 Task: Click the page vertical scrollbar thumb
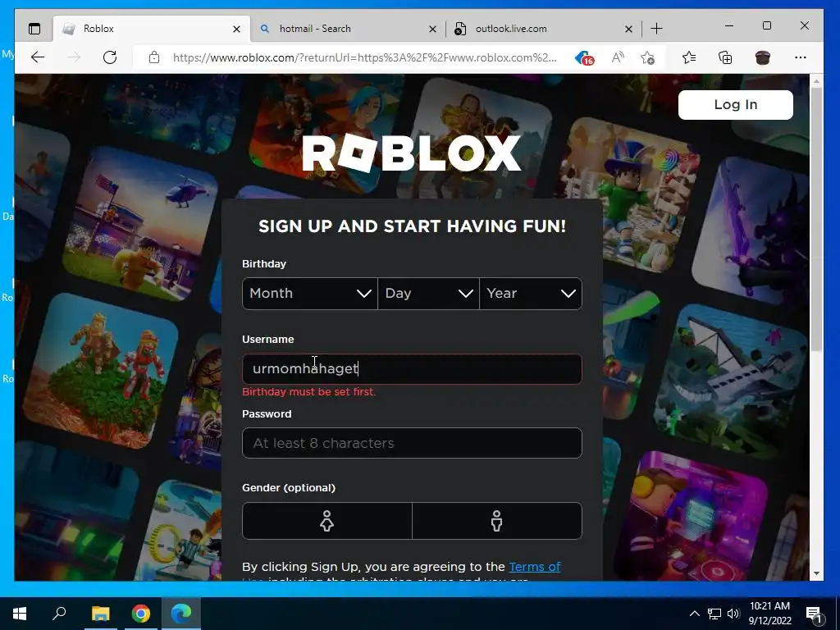[816, 220]
